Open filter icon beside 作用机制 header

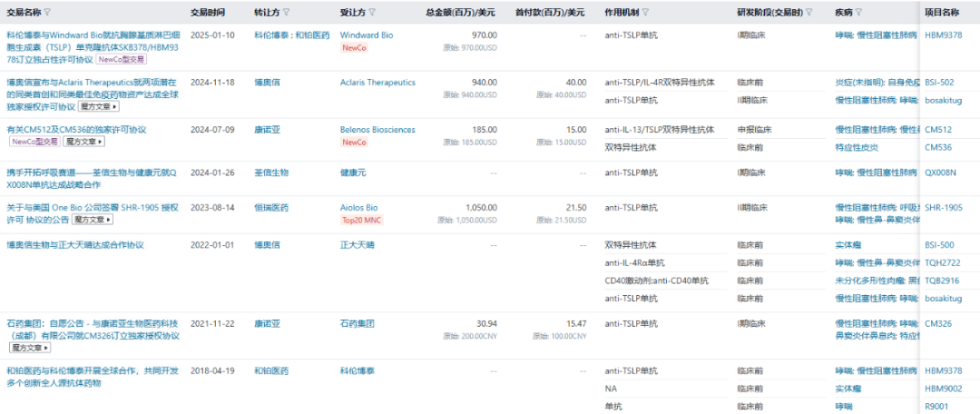pos(646,12)
